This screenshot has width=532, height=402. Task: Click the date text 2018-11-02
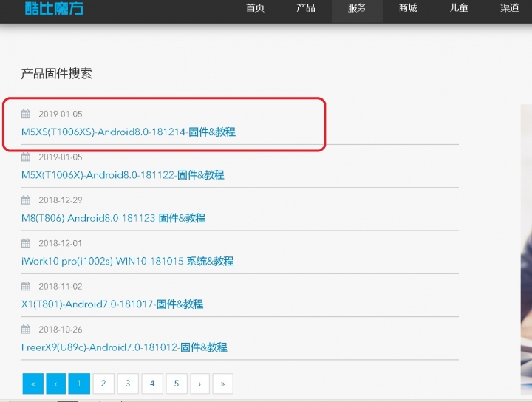tap(61, 286)
